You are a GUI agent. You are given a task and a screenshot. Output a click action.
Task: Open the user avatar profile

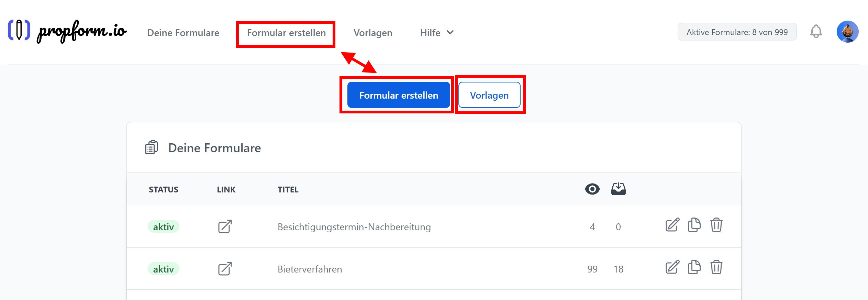pos(847,32)
